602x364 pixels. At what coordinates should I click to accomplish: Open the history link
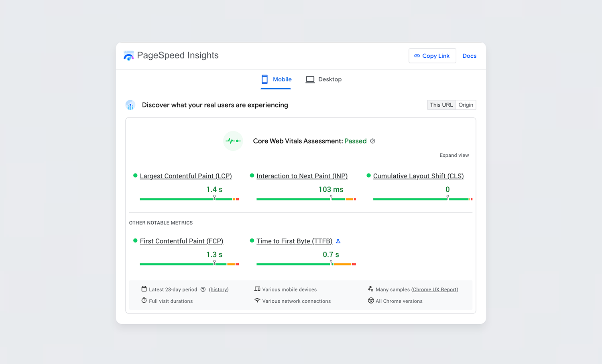(x=219, y=289)
